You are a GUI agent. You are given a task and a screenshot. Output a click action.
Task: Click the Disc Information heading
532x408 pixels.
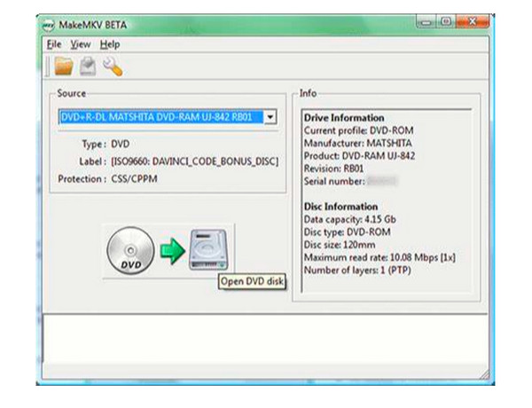(x=340, y=207)
